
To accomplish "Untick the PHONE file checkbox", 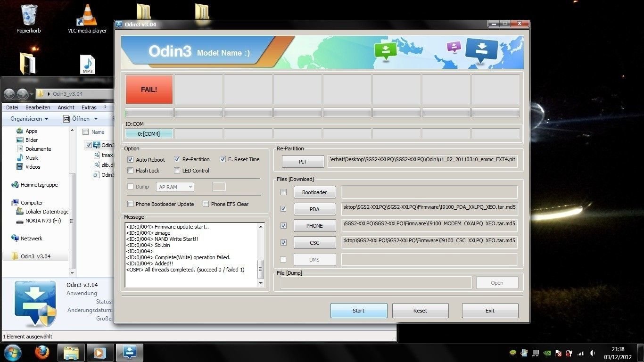I will pyautogui.click(x=283, y=226).
